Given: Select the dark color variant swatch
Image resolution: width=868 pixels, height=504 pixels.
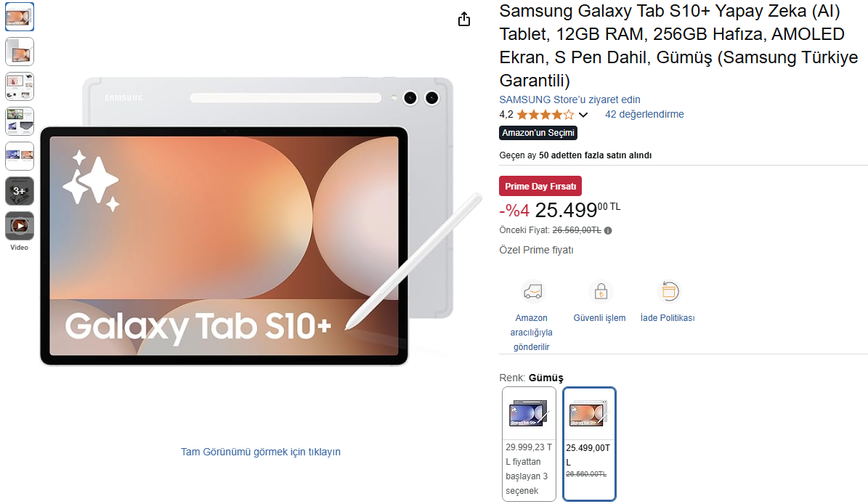Looking at the screenshot, I should (529, 444).
